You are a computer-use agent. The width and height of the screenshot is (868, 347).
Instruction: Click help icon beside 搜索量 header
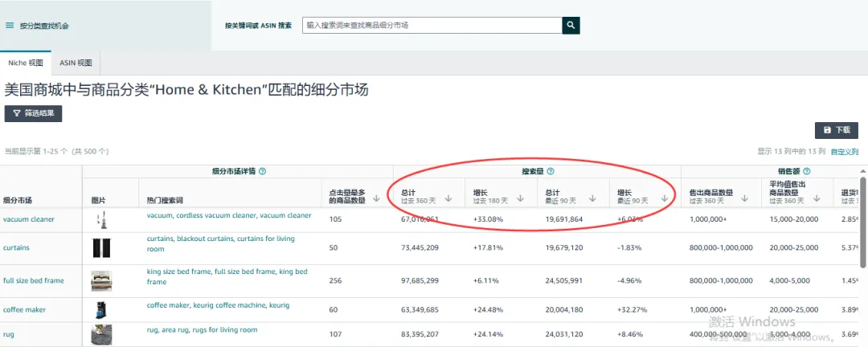pyautogui.click(x=551, y=171)
